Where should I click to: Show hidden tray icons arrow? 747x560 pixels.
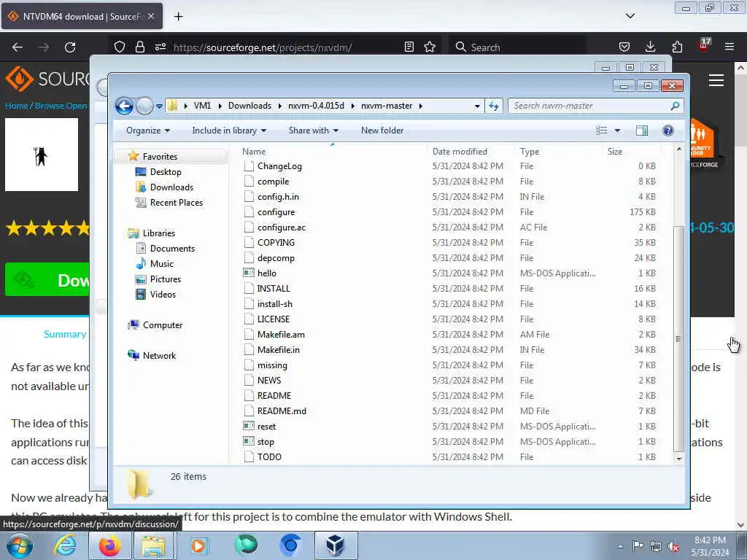(620, 547)
